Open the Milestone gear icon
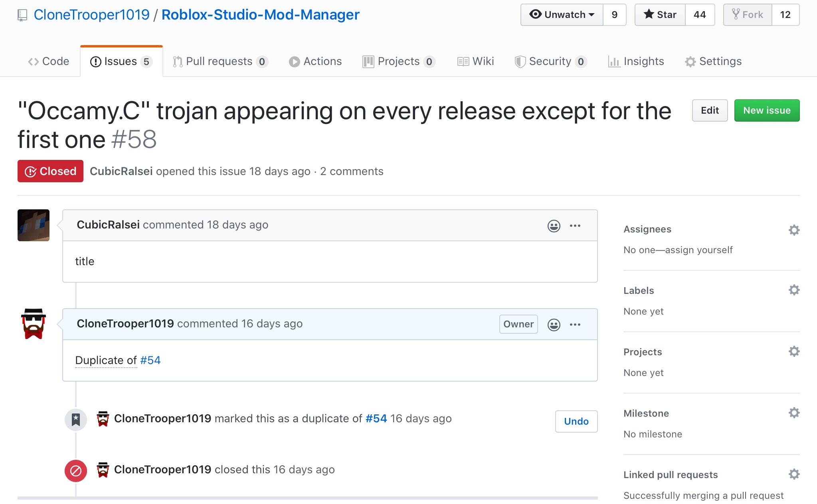 pyautogui.click(x=794, y=413)
